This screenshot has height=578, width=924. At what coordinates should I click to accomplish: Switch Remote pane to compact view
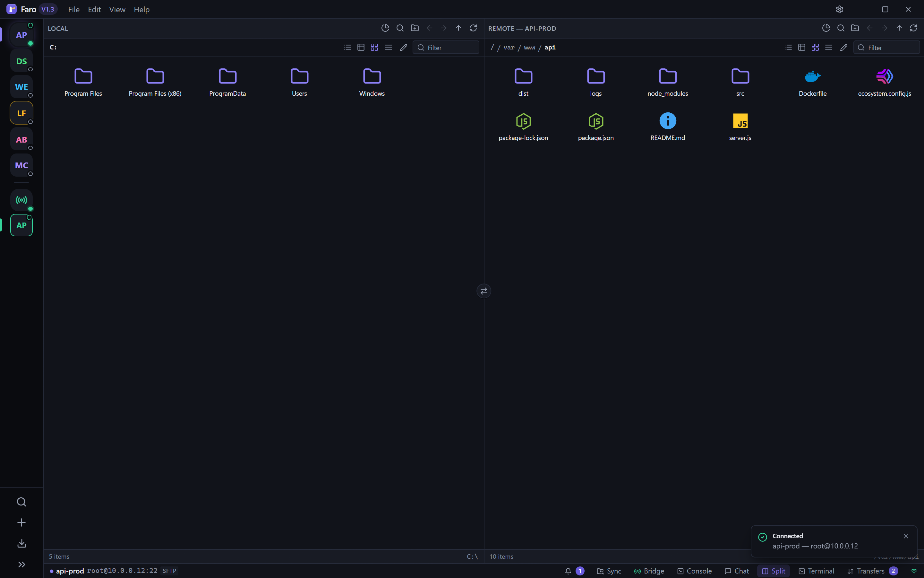(x=828, y=48)
